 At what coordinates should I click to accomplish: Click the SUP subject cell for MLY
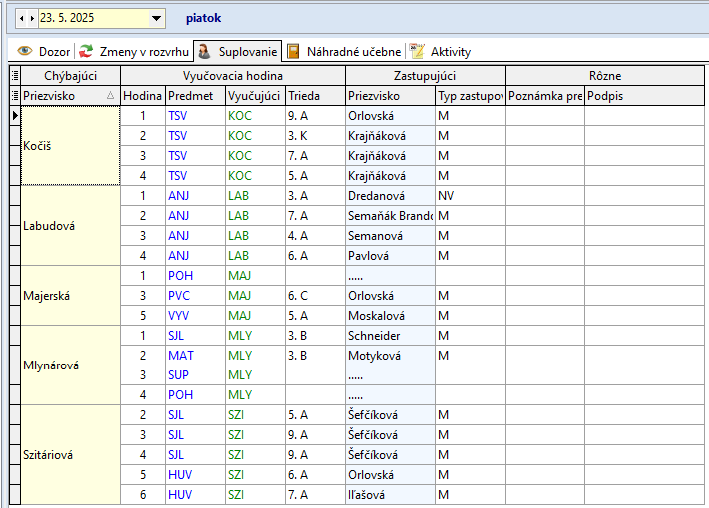point(195,375)
